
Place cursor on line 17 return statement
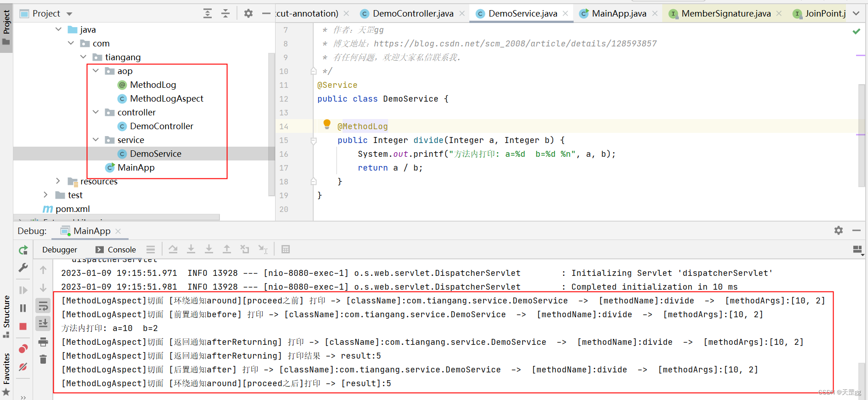389,168
